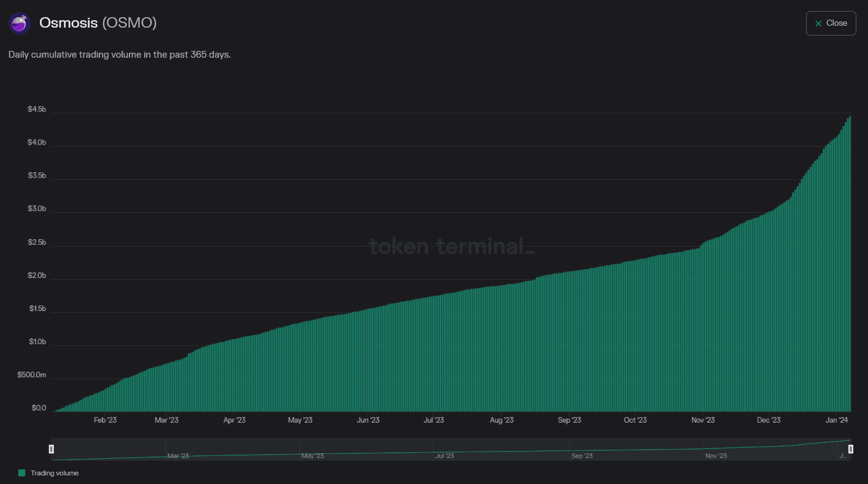Toggle the Trading volume series label
The height and width of the screenshot is (484, 868).
point(55,473)
